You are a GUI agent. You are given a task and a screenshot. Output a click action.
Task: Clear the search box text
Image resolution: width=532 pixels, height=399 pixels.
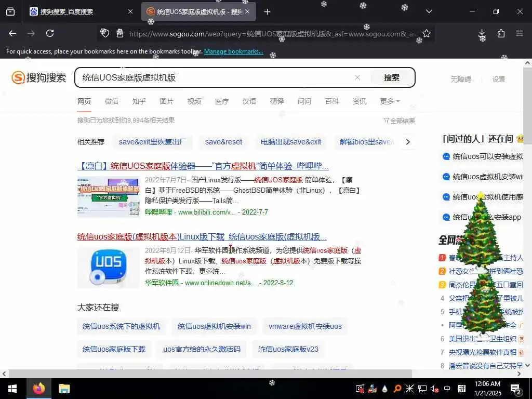pyautogui.click(x=357, y=77)
